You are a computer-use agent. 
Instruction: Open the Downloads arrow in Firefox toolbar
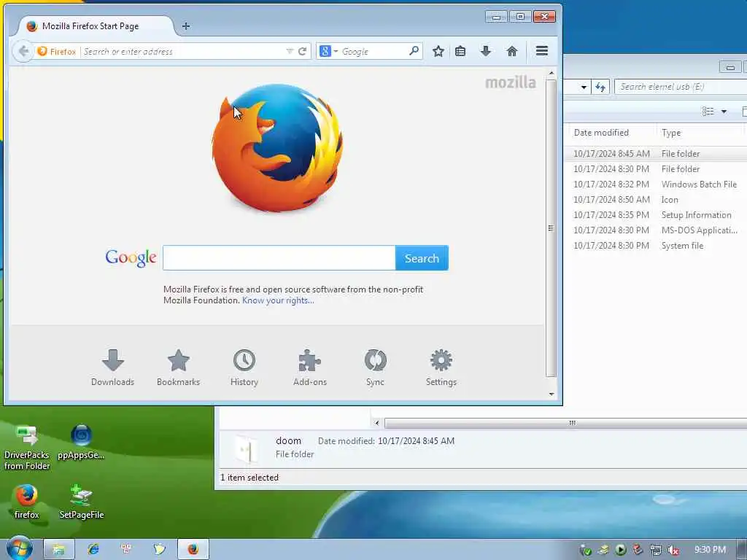(x=485, y=51)
